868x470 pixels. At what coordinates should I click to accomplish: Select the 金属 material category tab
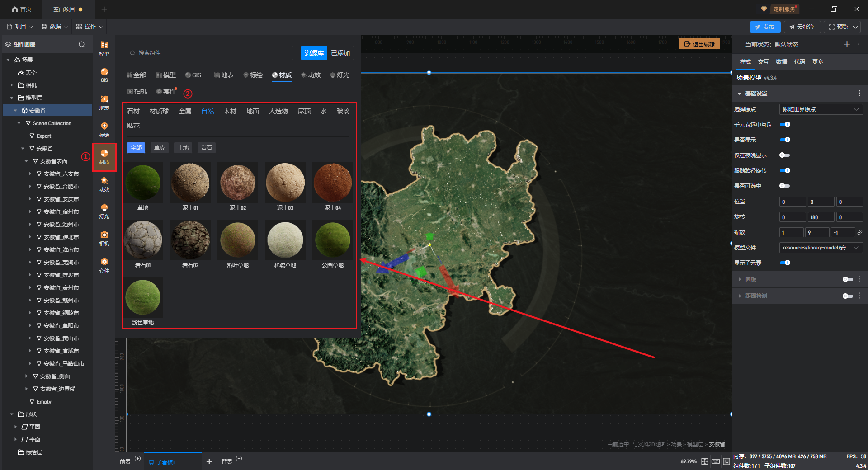[185, 111]
